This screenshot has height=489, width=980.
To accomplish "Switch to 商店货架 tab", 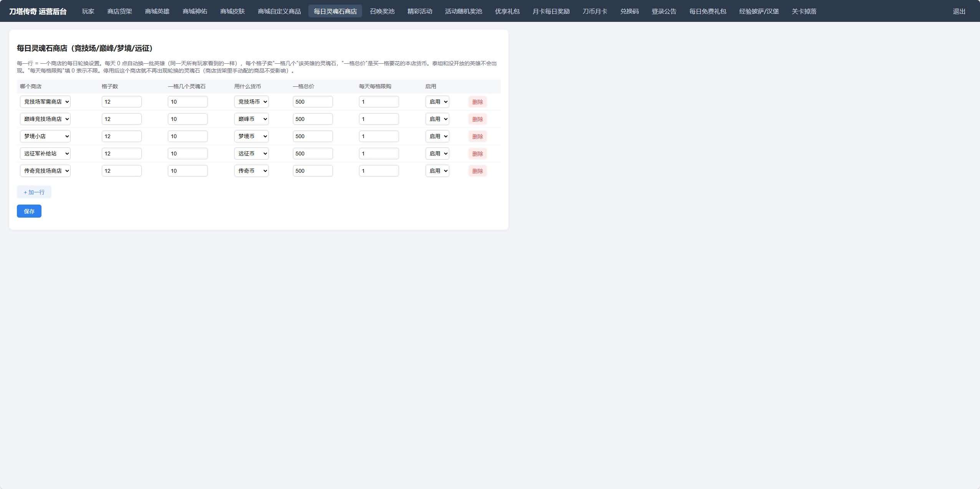I will (x=119, y=11).
